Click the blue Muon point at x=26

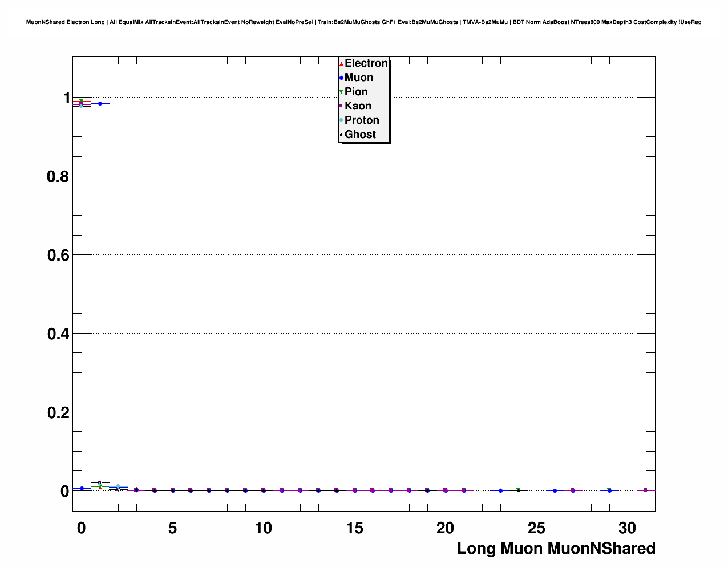(555, 490)
